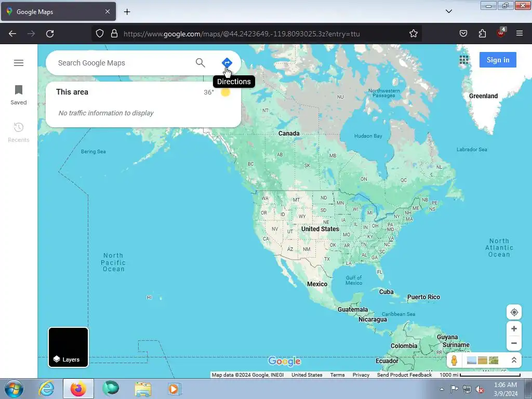Zoom out with the minus button

click(x=514, y=343)
